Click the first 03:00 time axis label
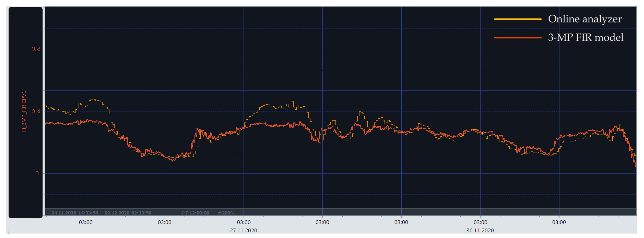644x238 pixels. (85, 222)
